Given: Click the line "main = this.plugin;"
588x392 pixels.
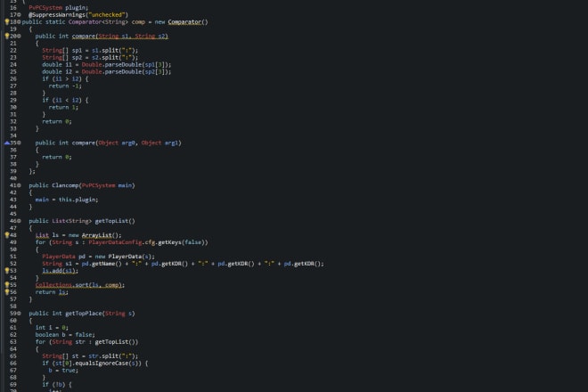Looking at the screenshot, I should coord(67,200).
